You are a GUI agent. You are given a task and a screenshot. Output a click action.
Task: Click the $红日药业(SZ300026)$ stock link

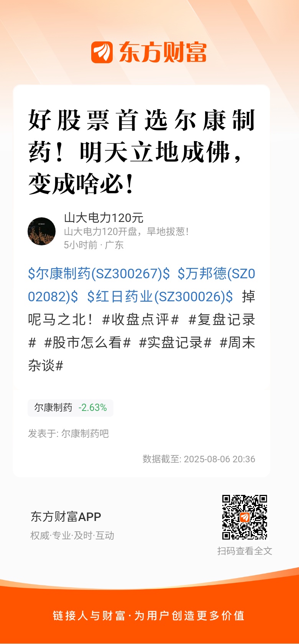click(160, 297)
